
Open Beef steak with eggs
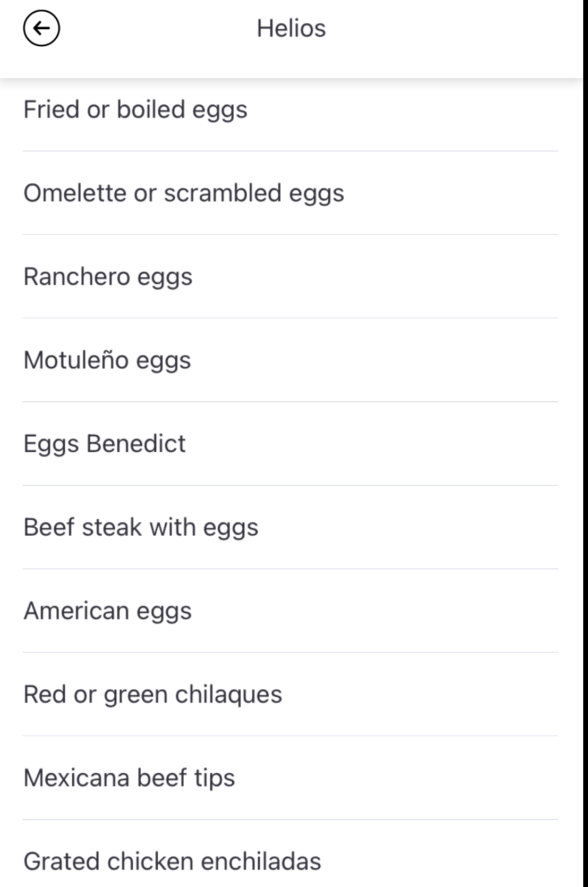[x=141, y=527]
